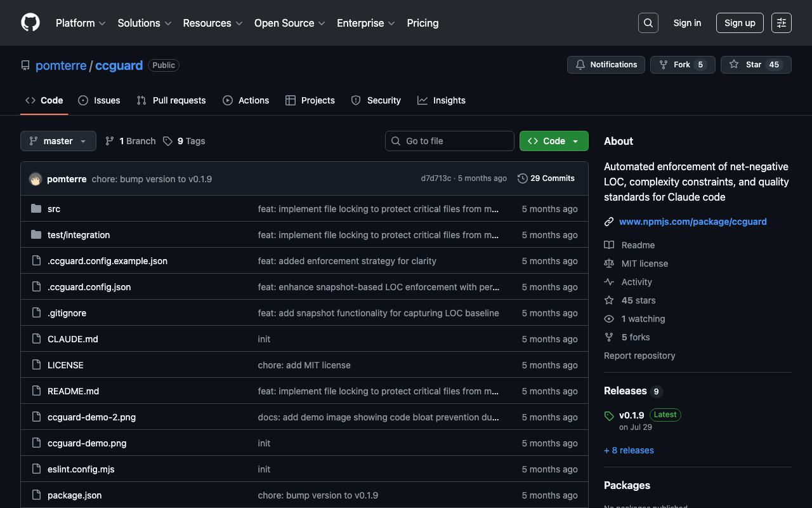The height and width of the screenshot is (508, 812).
Task: Open search with the magnifier icon
Action: (x=648, y=23)
